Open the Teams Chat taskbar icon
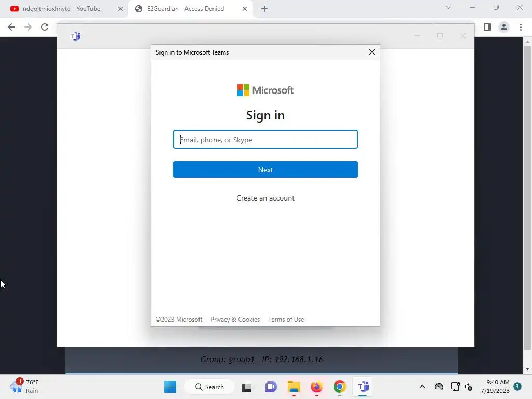This screenshot has height=399, width=532. point(271,387)
